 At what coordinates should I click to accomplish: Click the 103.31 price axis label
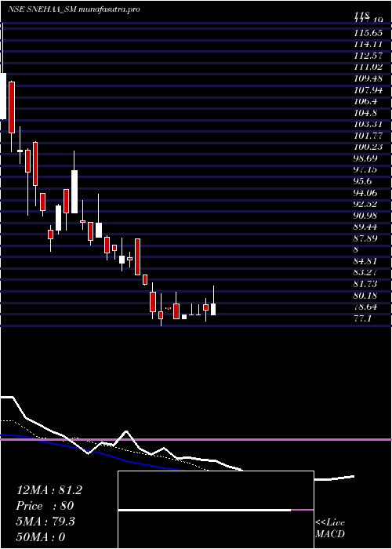click(368, 124)
